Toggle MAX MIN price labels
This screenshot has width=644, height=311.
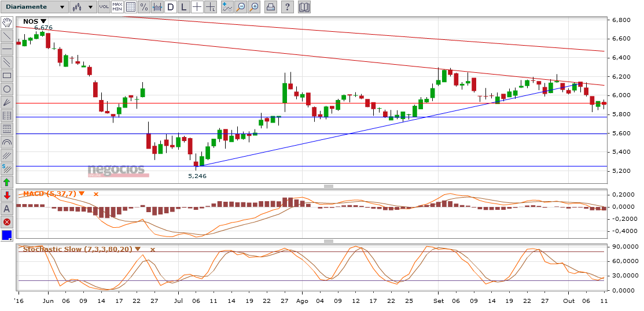pyautogui.click(x=117, y=6)
